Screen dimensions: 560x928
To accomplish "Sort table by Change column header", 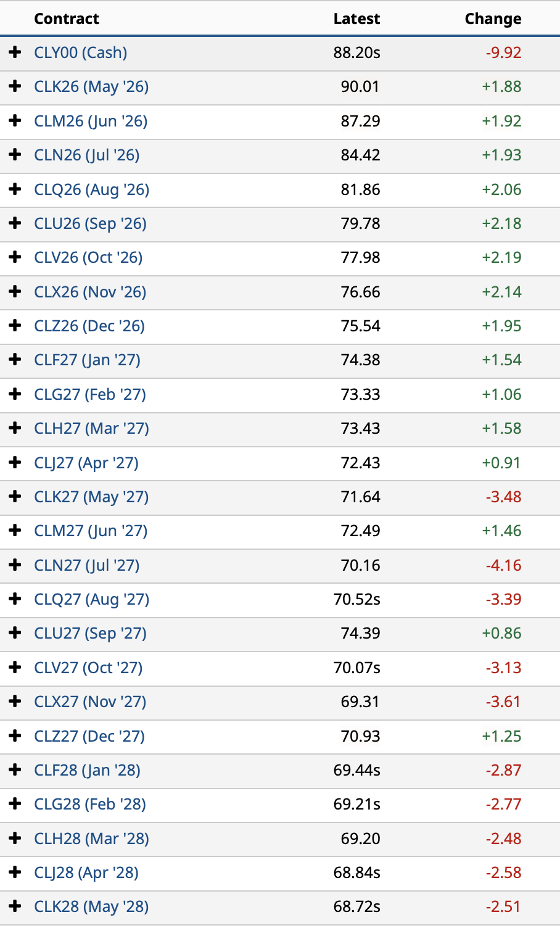I will 493,19.
